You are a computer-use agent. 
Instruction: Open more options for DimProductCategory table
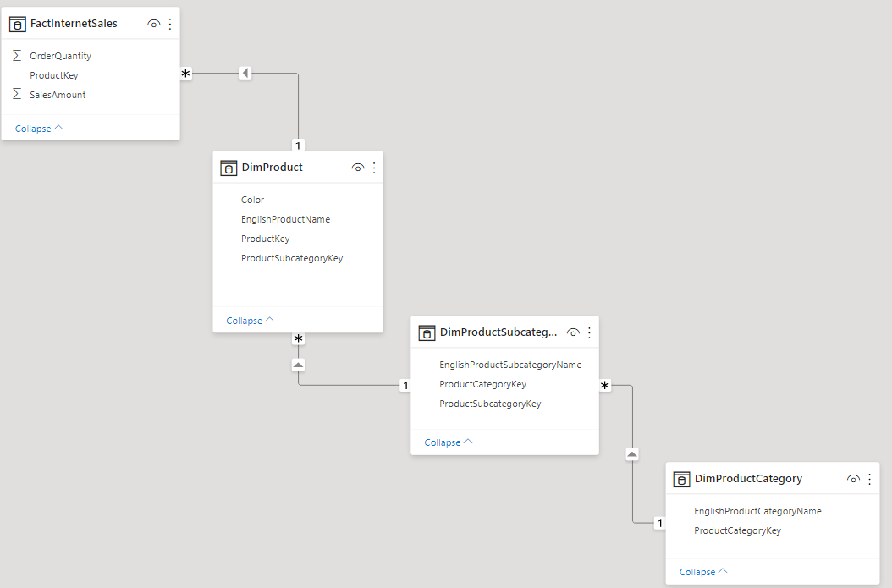tap(870, 479)
